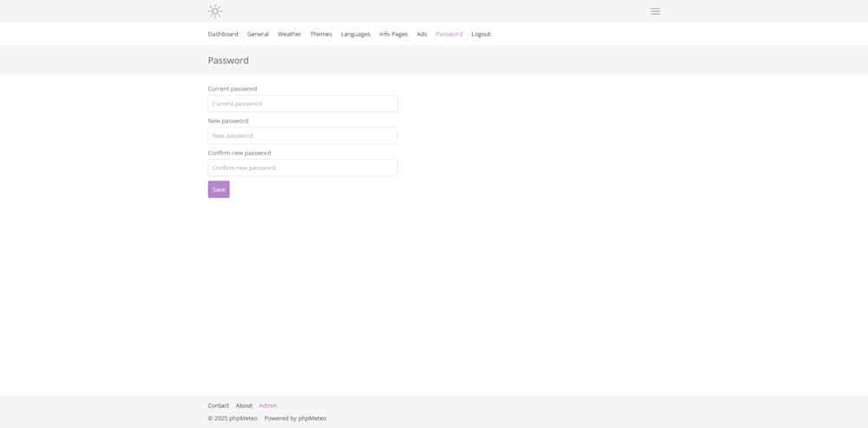Select the Password menu item
Viewport: 868px width, 428px height.
coord(449,34)
